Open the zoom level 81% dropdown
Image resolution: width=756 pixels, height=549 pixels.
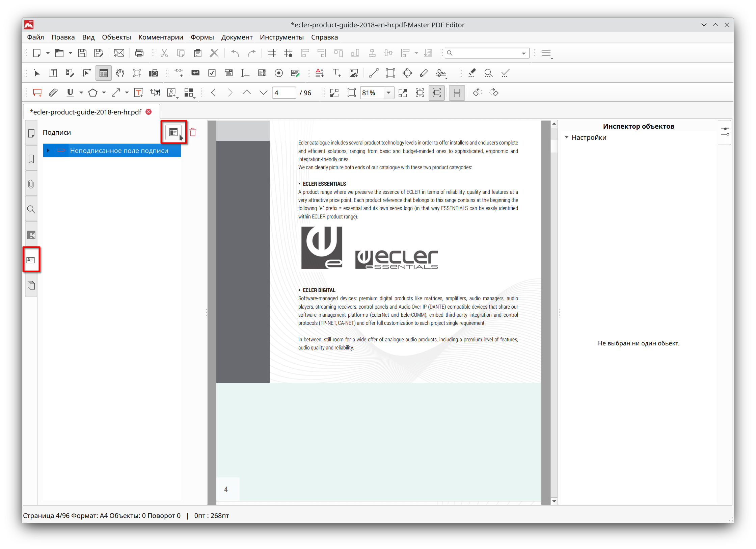(x=388, y=93)
